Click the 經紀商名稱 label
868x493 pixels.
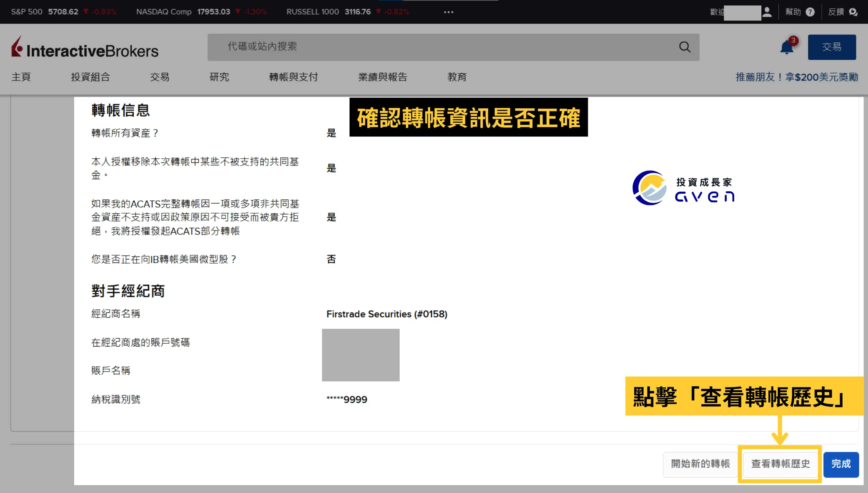(116, 314)
